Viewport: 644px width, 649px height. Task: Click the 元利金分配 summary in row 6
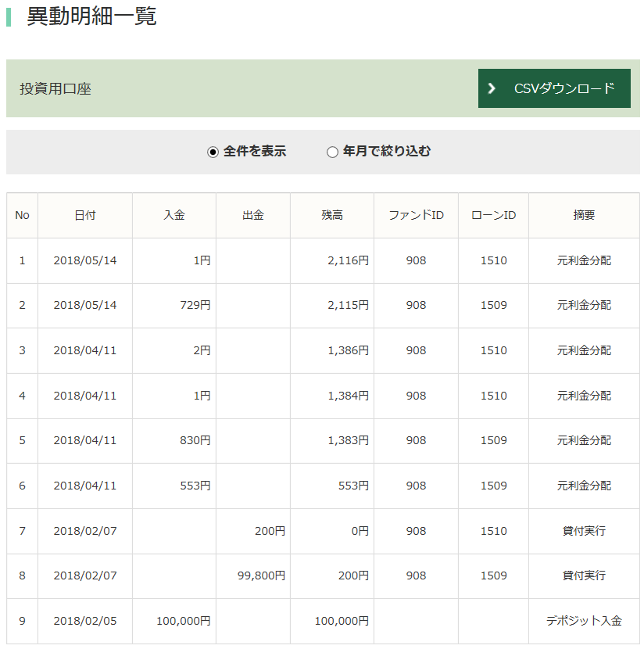click(584, 486)
